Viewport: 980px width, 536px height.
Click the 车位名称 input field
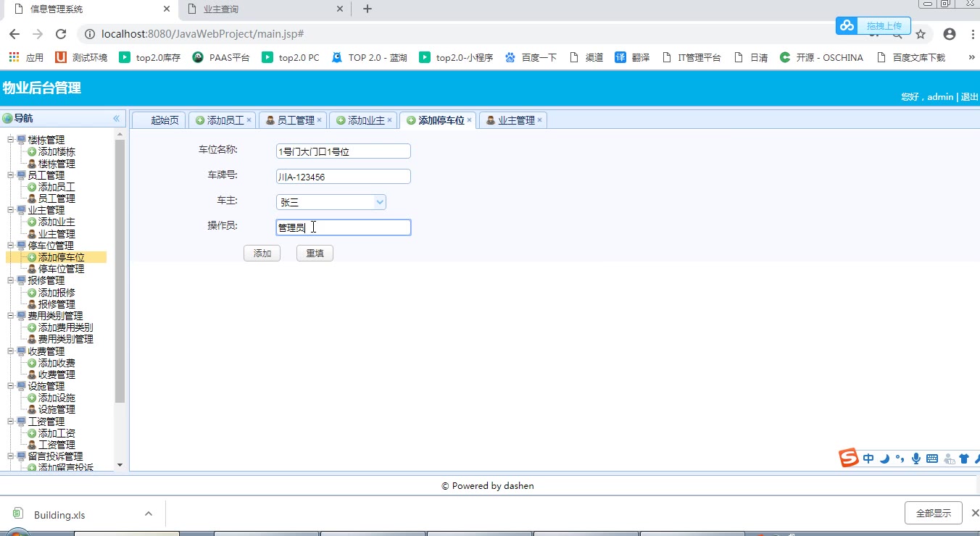(x=344, y=151)
